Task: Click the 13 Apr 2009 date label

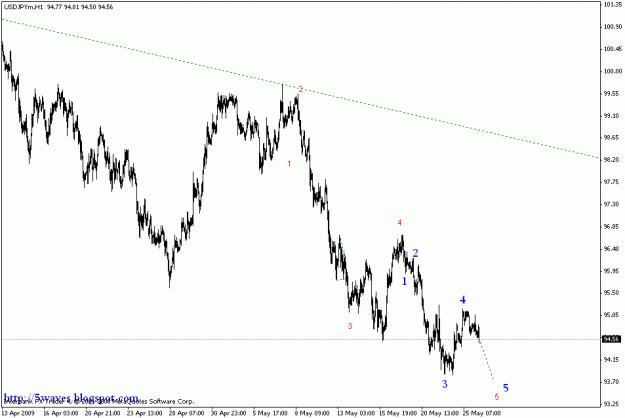Action: (18, 413)
